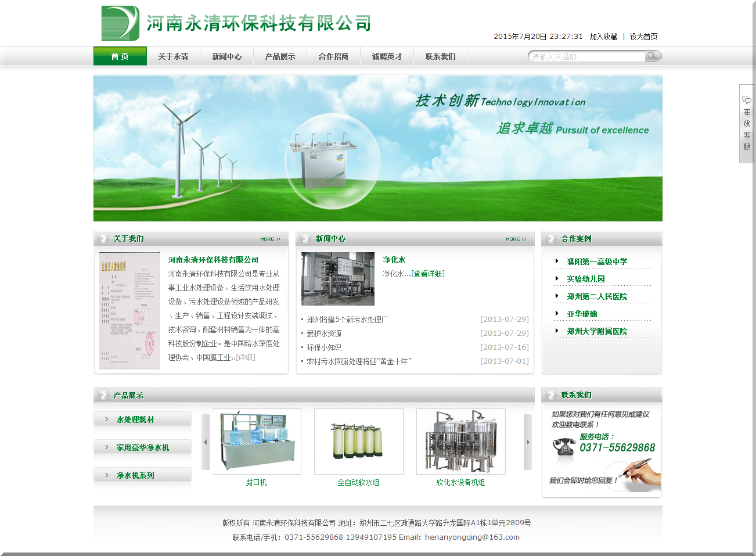The height and width of the screenshot is (556, 756).
Task: Go to the 首页 home tab
Action: (x=120, y=56)
